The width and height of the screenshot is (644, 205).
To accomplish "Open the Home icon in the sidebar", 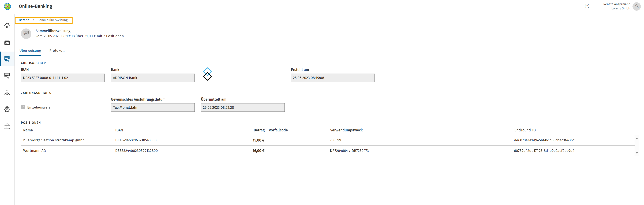I will tap(7, 26).
